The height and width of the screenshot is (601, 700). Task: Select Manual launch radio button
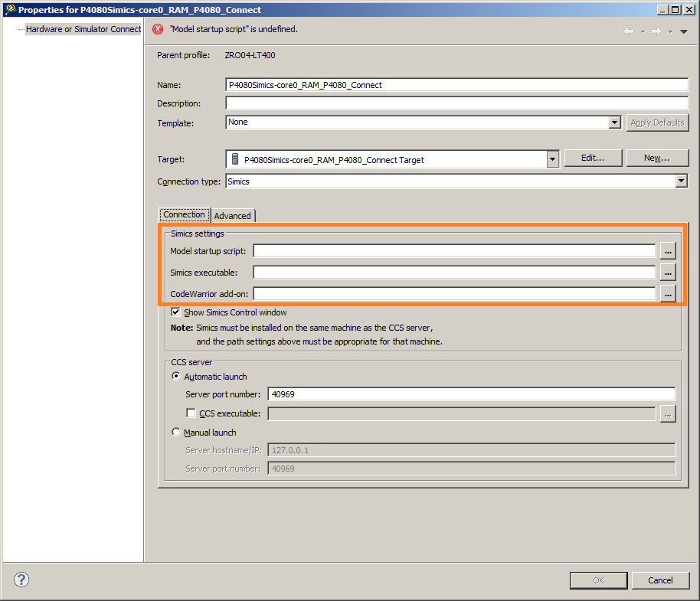176,432
